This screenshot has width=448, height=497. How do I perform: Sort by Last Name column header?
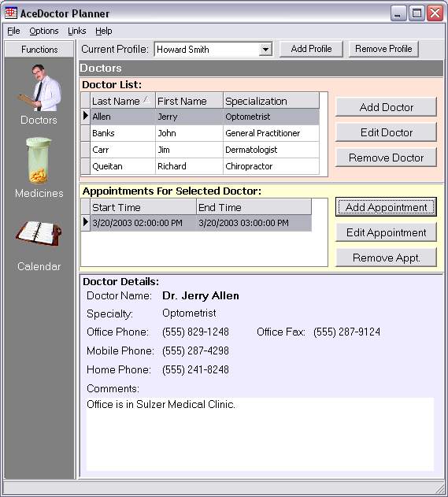[123, 101]
